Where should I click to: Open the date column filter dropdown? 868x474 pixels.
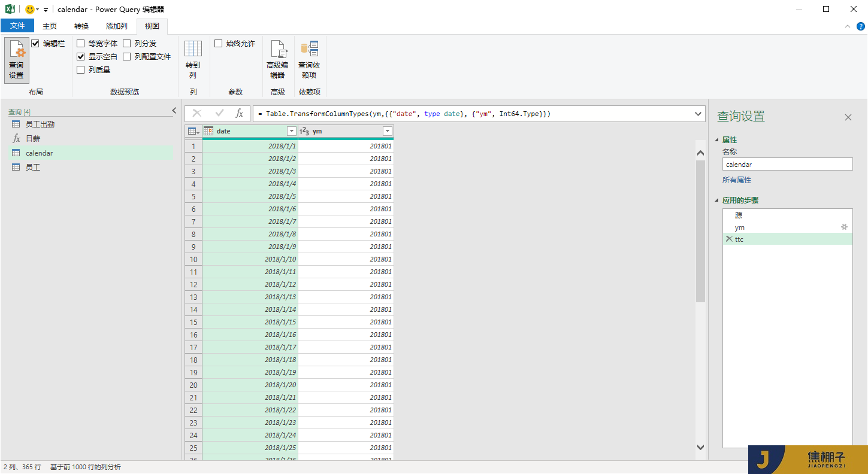(292, 131)
